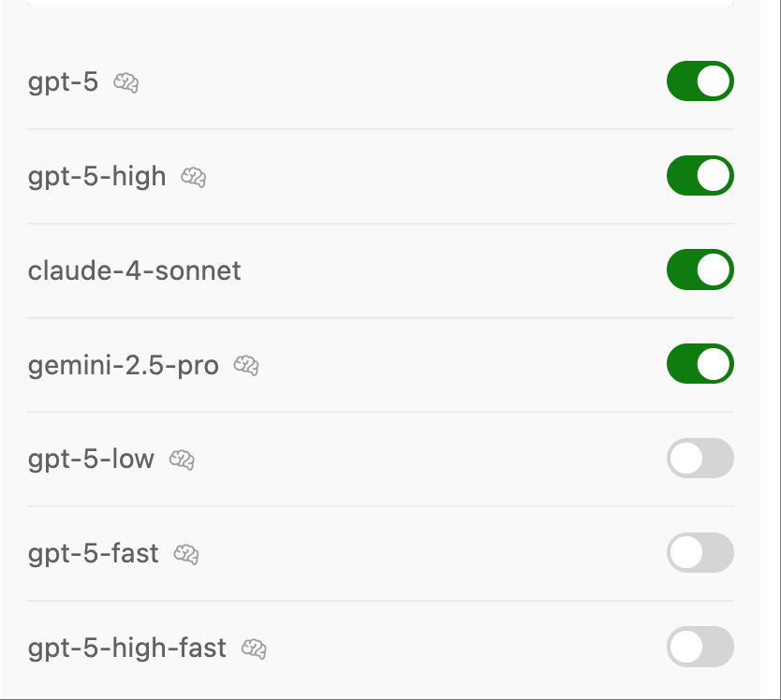Viewport: 781px width, 700px height.
Task: Click the brain icon beside gpt-5
Action: click(x=126, y=82)
